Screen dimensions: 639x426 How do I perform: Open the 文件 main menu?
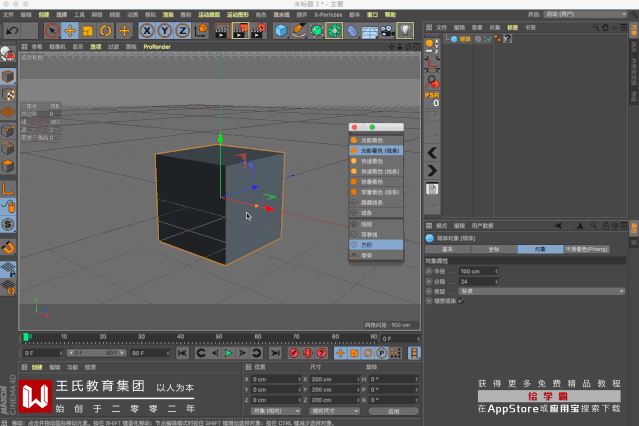pos(9,15)
